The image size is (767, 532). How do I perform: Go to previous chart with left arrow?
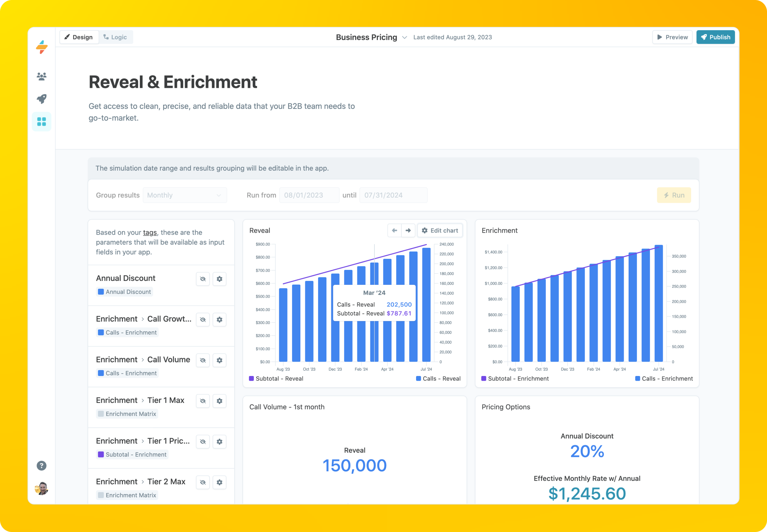coord(394,230)
